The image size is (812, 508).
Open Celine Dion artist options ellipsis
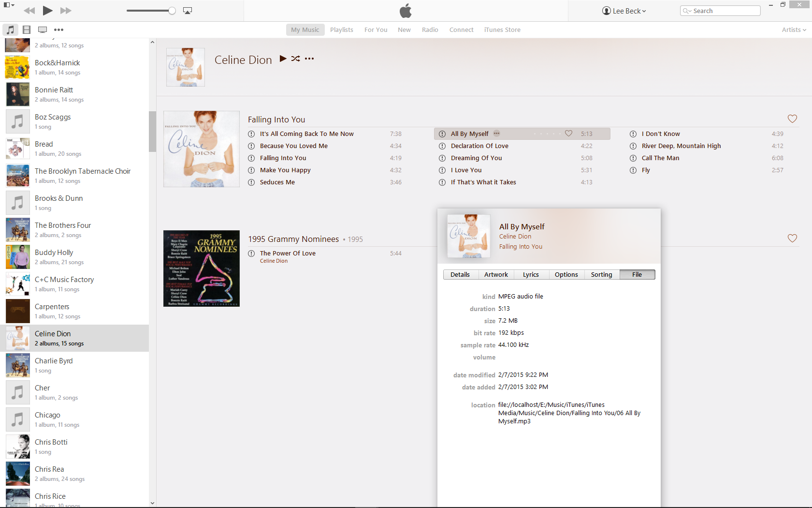[309, 59]
